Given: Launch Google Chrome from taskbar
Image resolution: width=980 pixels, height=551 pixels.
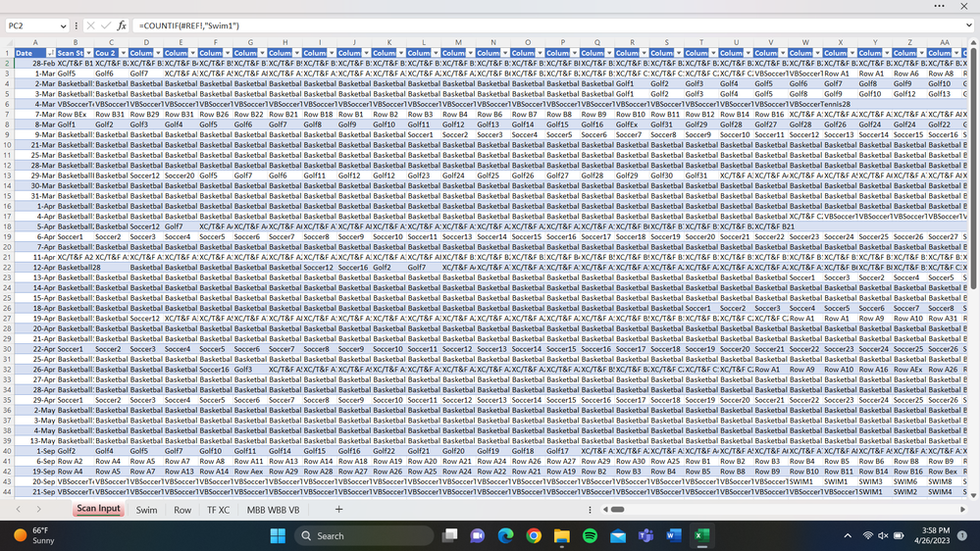Looking at the screenshot, I should [x=534, y=535].
